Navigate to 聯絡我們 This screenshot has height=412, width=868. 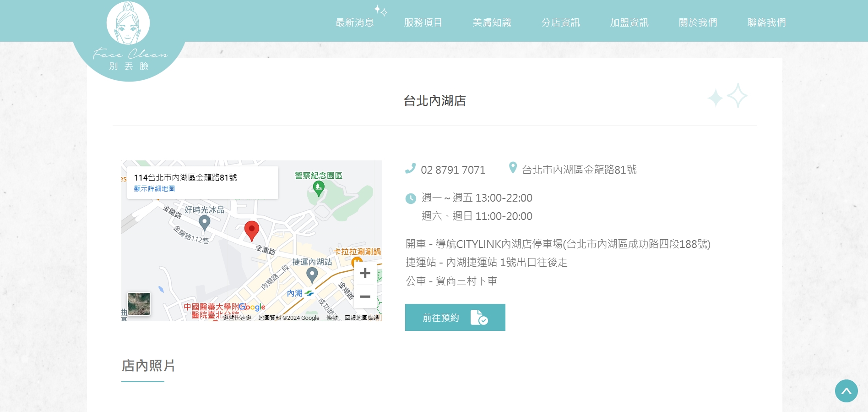tap(766, 22)
